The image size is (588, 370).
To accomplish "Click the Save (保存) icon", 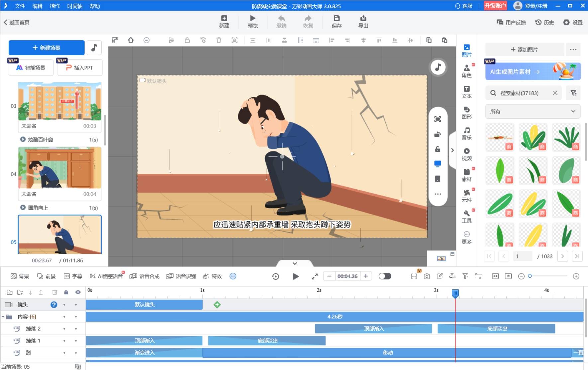I will [x=336, y=21].
